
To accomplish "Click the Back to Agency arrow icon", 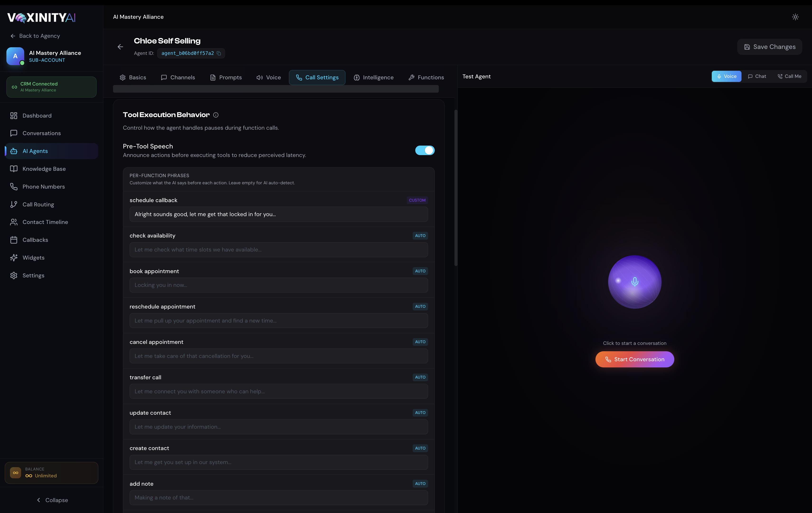I will [13, 36].
